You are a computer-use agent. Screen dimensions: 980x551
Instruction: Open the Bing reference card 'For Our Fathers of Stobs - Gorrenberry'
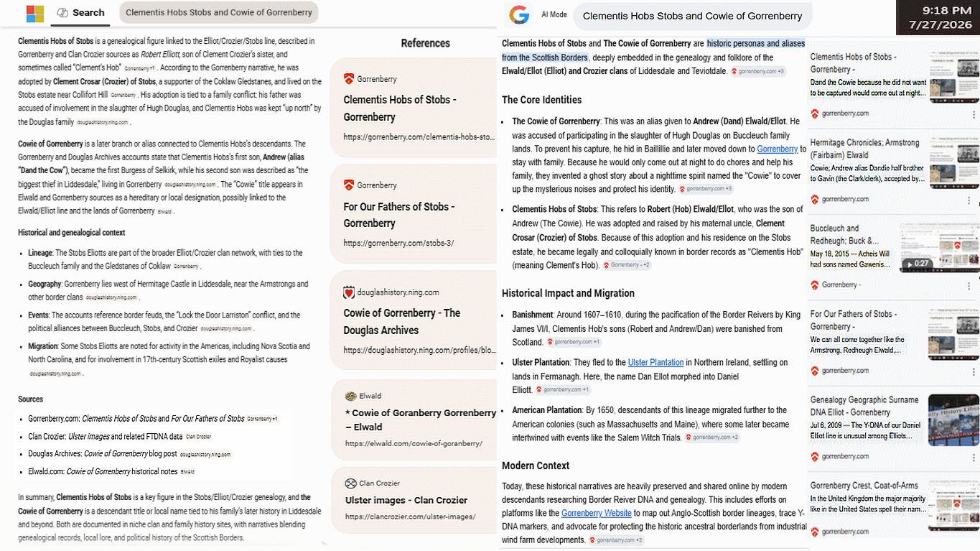(414, 214)
